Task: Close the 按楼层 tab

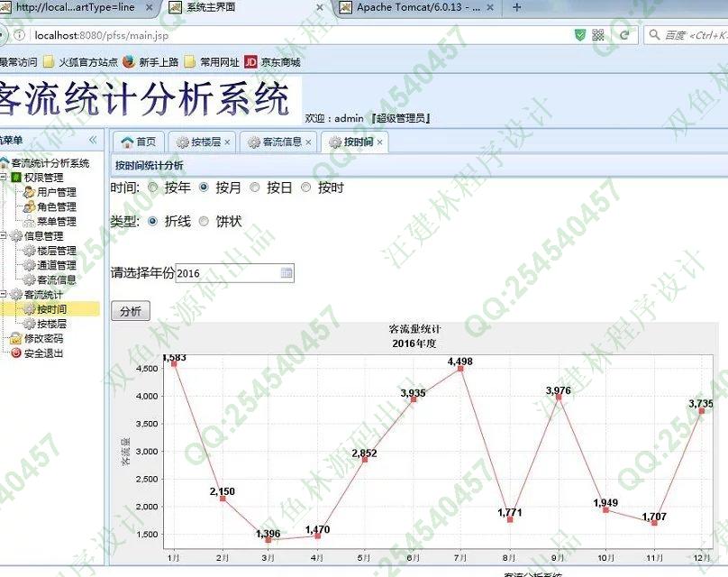Action: [227, 142]
